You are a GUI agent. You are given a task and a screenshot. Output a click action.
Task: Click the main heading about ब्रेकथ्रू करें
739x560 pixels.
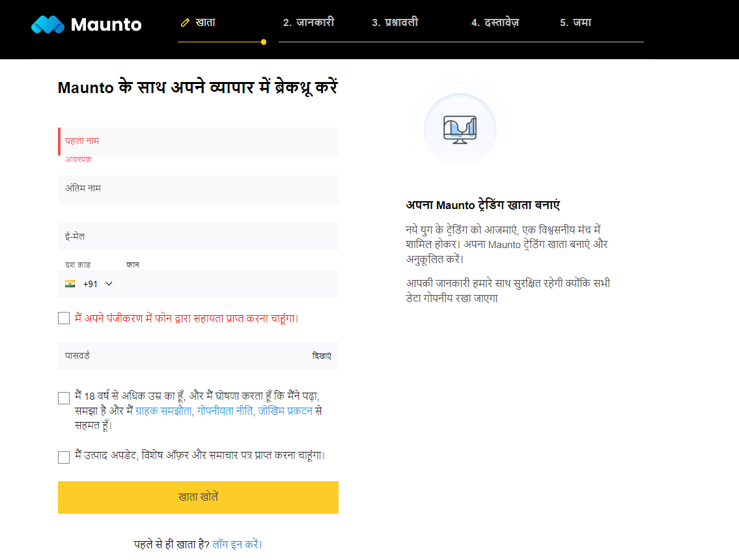197,88
